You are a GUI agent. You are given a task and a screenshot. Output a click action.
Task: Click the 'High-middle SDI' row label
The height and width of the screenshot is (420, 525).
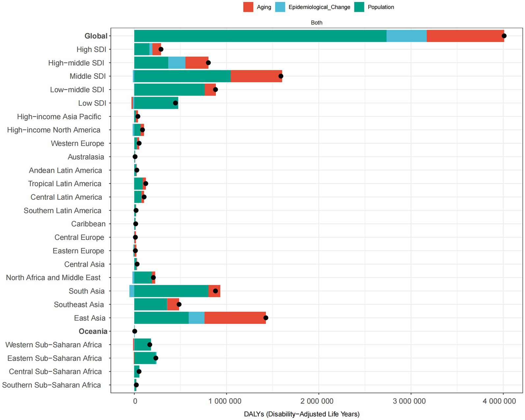pyautogui.click(x=76, y=63)
